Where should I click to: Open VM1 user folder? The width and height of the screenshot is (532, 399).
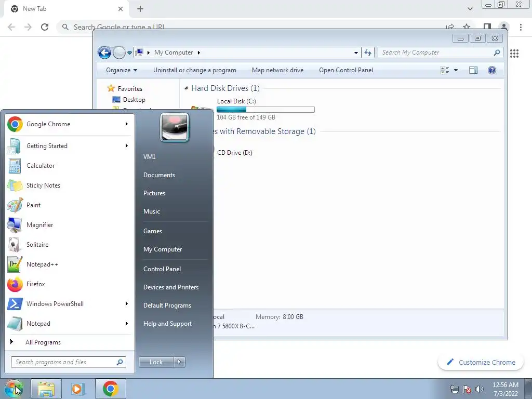174,157
